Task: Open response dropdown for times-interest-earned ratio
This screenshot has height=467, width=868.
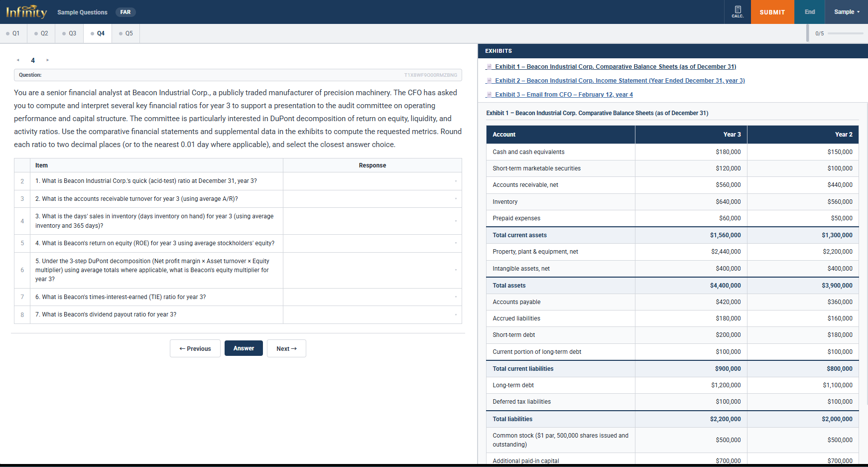Action: pos(372,297)
